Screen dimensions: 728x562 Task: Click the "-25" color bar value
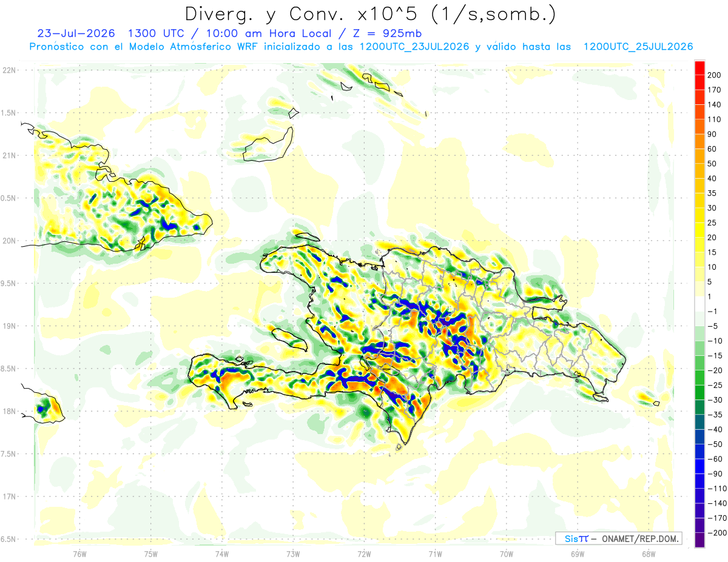(715, 385)
